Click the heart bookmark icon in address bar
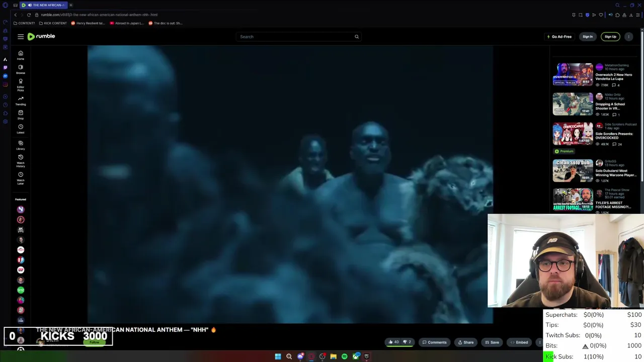This screenshot has width=644, height=362. click(x=601, y=15)
